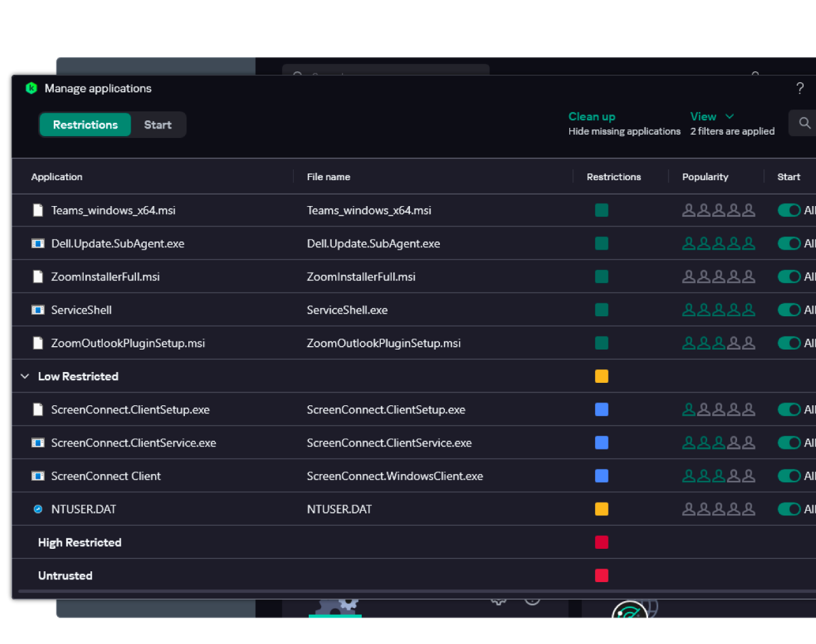Click the search magnifier icon

point(804,123)
